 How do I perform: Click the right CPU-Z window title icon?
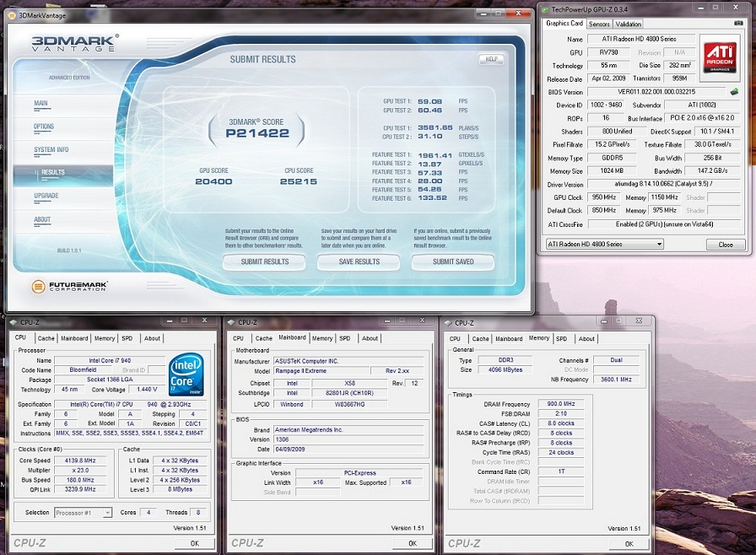tap(449, 323)
